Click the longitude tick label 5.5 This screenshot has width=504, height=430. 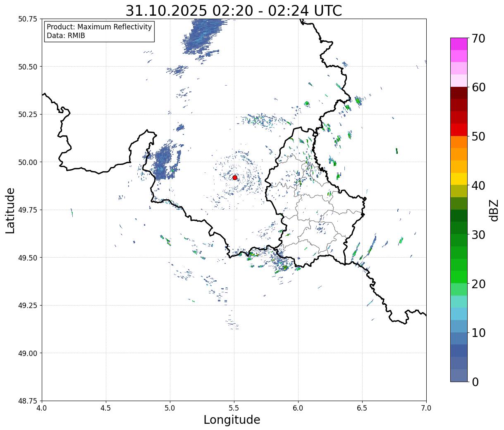click(x=234, y=408)
